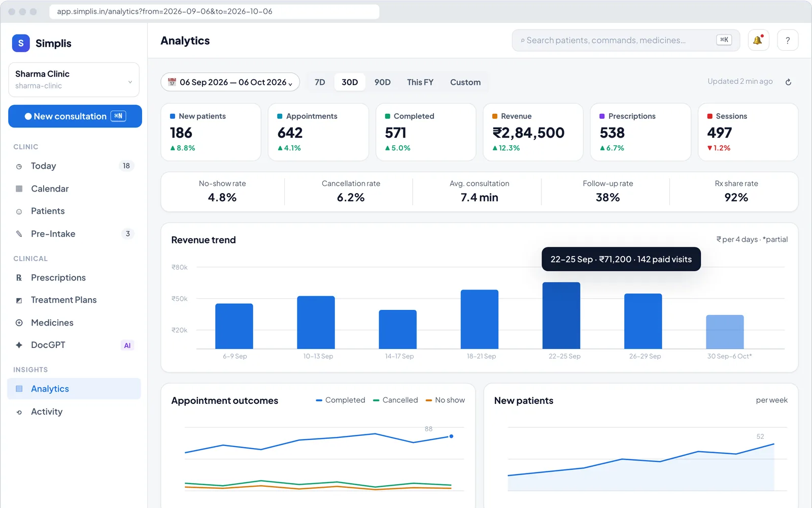Viewport: 812px width, 508px height.
Task: Click the Analytics sidebar icon
Action: [19, 389]
